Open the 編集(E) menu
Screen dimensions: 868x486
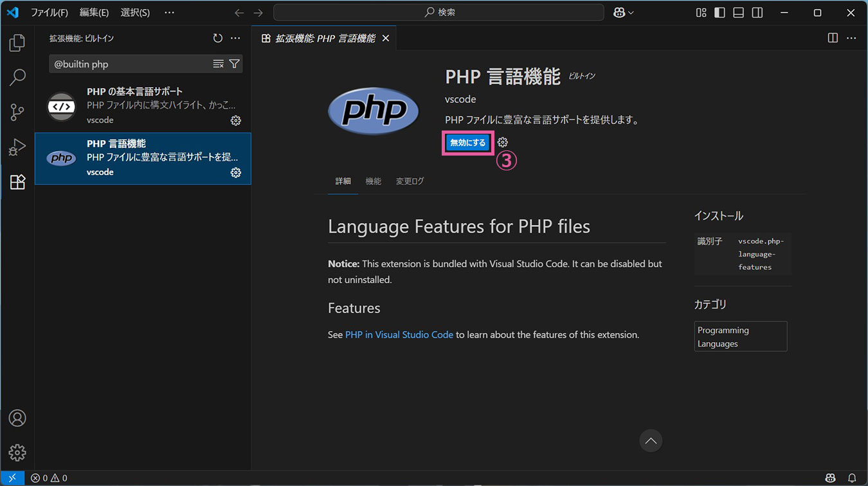(x=94, y=13)
